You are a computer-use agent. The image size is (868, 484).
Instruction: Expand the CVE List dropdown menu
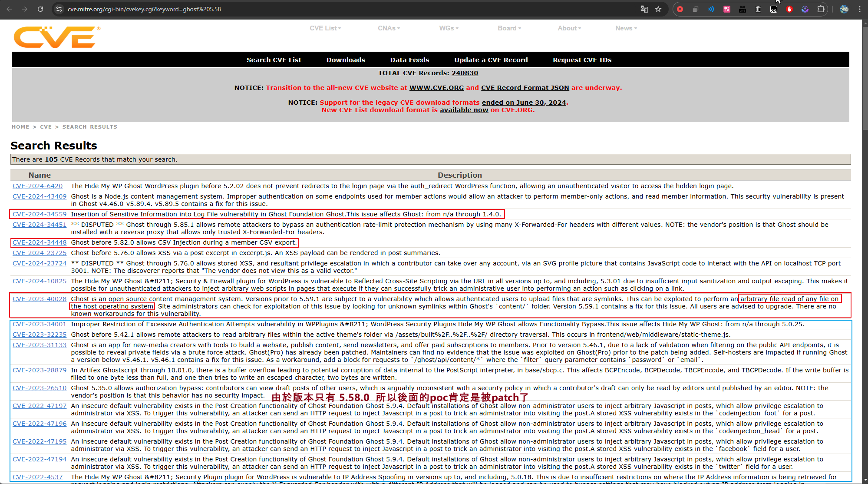point(325,28)
